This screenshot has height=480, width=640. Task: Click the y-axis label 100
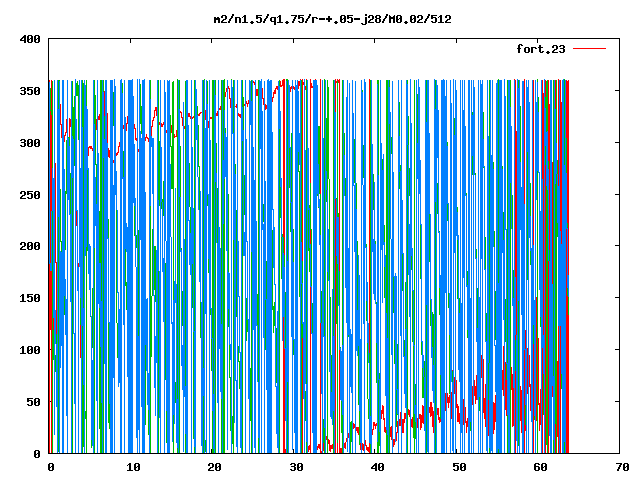click(x=30, y=350)
